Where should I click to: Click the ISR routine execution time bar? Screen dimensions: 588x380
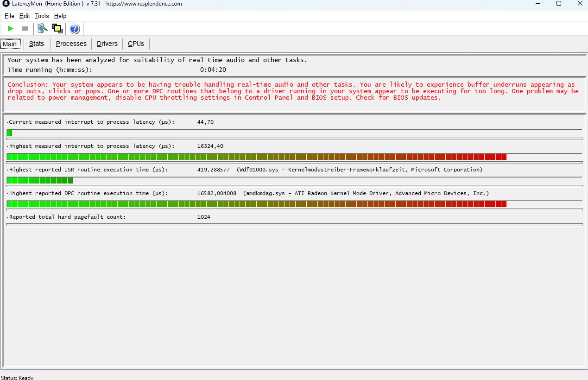40,180
